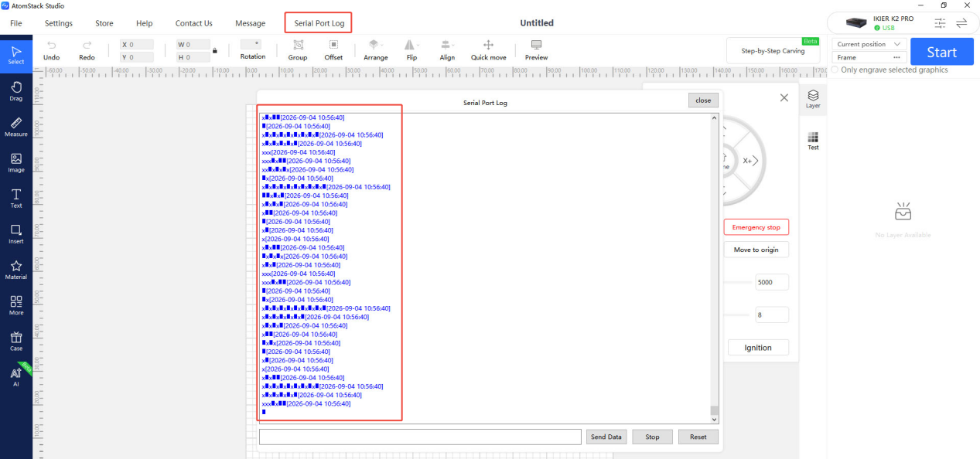Screen dimensions: 980x459
Task: Click the Send Data button
Action: tap(606, 437)
